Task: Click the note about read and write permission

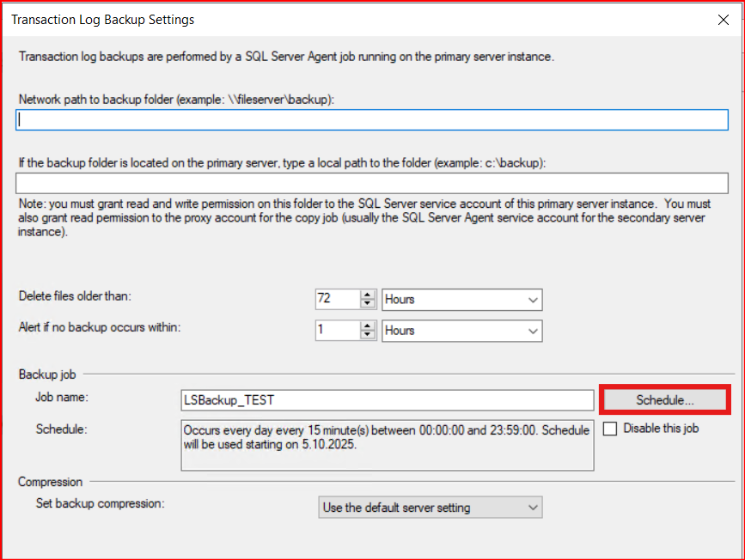Action: (361, 218)
